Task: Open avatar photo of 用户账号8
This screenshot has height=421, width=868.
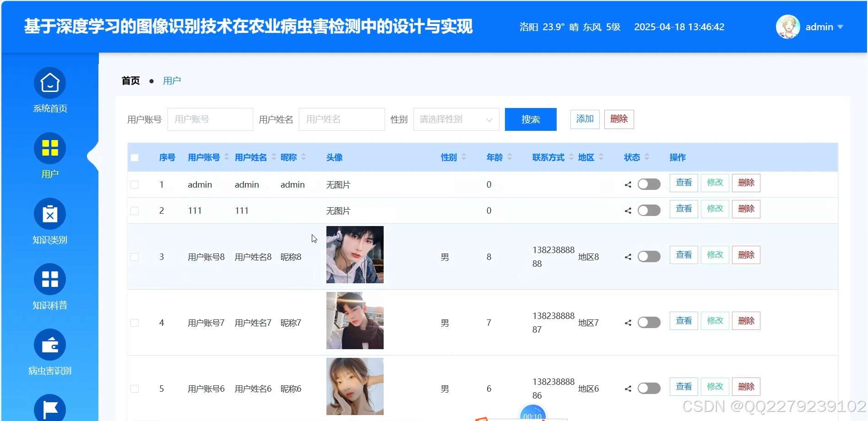Action: (x=355, y=254)
